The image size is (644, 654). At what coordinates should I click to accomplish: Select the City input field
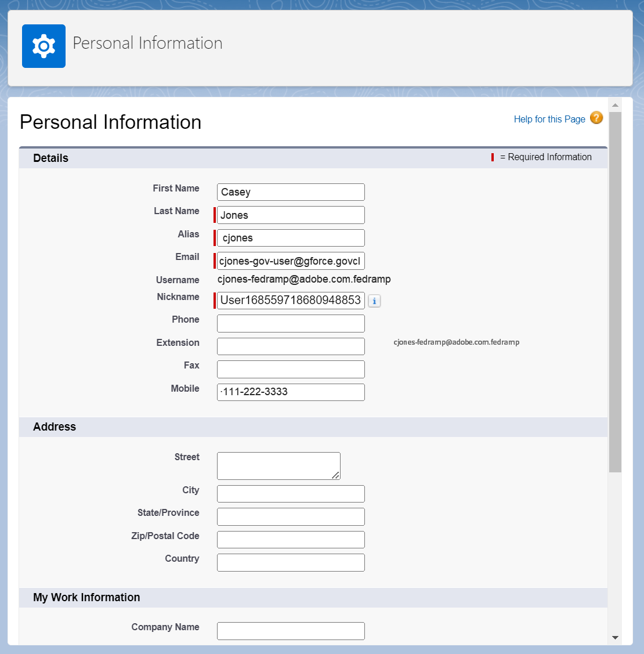point(290,493)
